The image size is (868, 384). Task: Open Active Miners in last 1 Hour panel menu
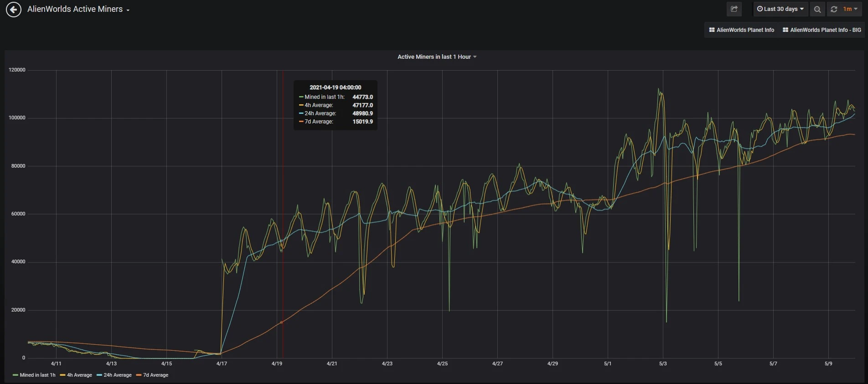(x=437, y=57)
